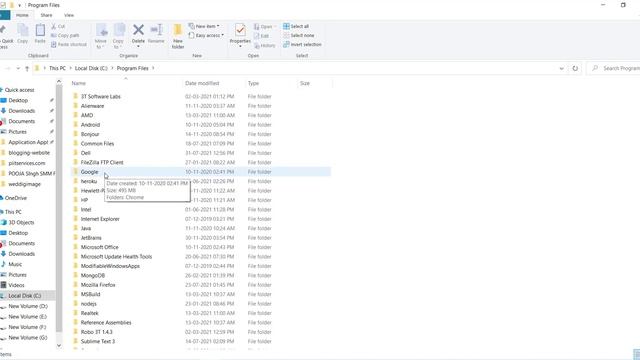
Task: Sort by the Size column header
Action: click(x=315, y=83)
